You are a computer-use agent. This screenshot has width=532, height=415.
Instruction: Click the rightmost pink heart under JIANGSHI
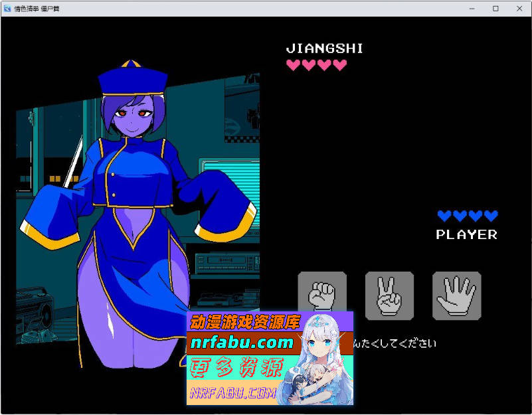click(x=340, y=65)
